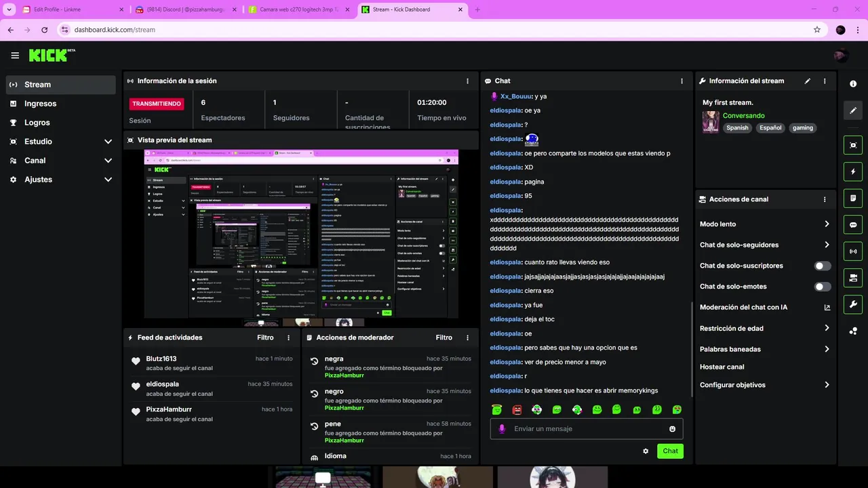Open options menu of Acciones de canal
The width and height of the screenshot is (868, 488).
(825, 199)
